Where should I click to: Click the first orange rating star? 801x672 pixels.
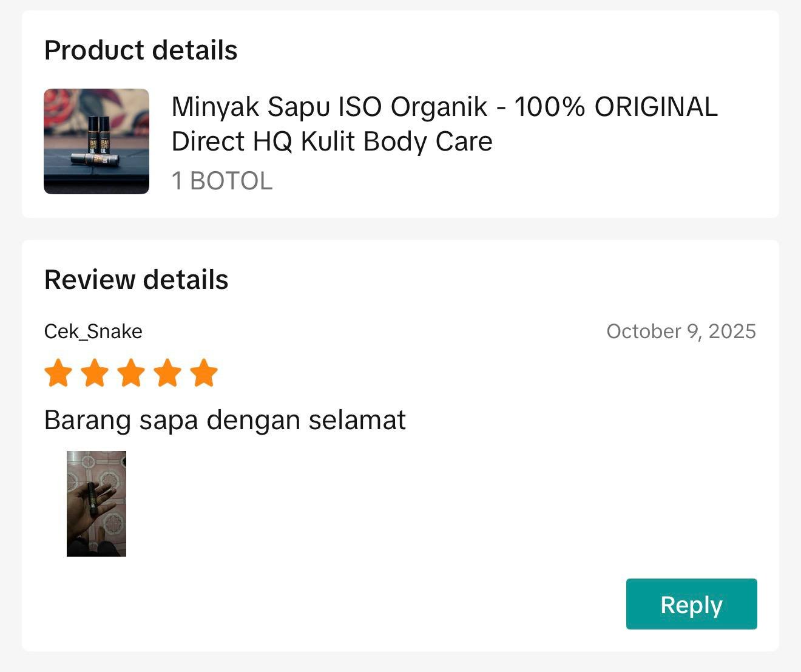pos(58,373)
